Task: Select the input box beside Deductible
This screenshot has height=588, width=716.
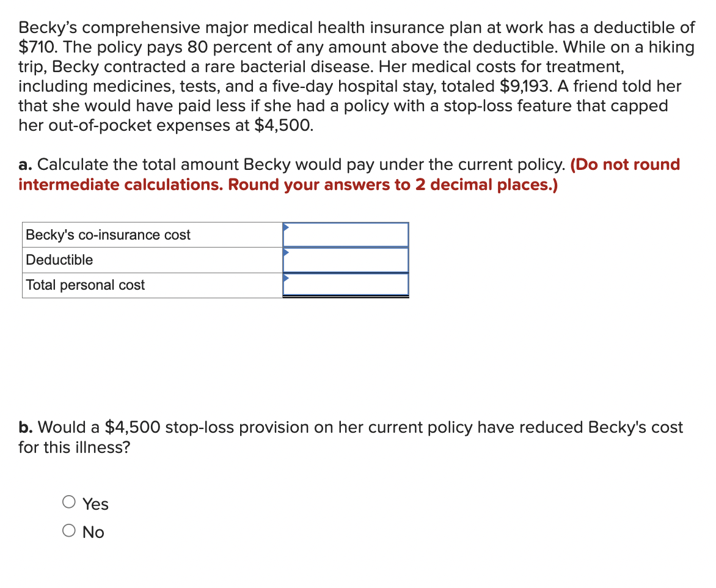Action: click(345, 259)
